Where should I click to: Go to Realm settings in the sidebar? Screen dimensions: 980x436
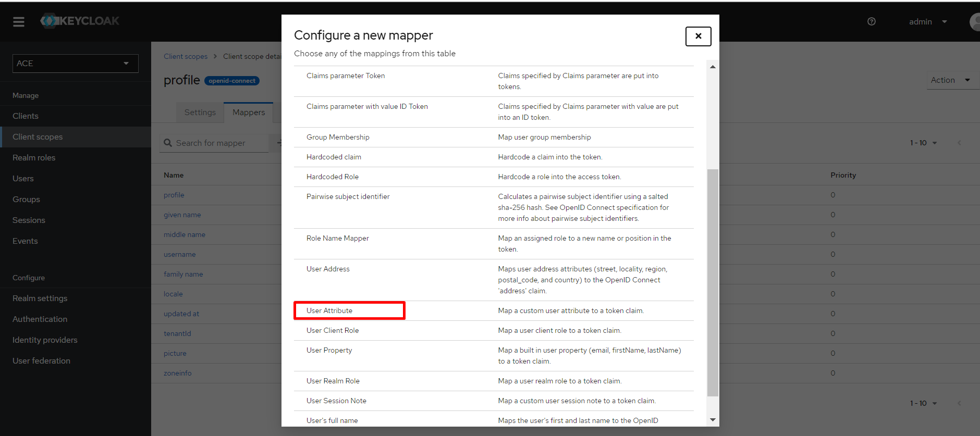point(40,298)
